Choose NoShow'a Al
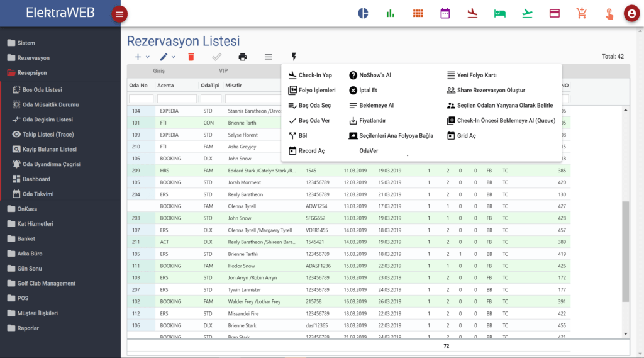The height and width of the screenshot is (358, 644). click(370, 76)
